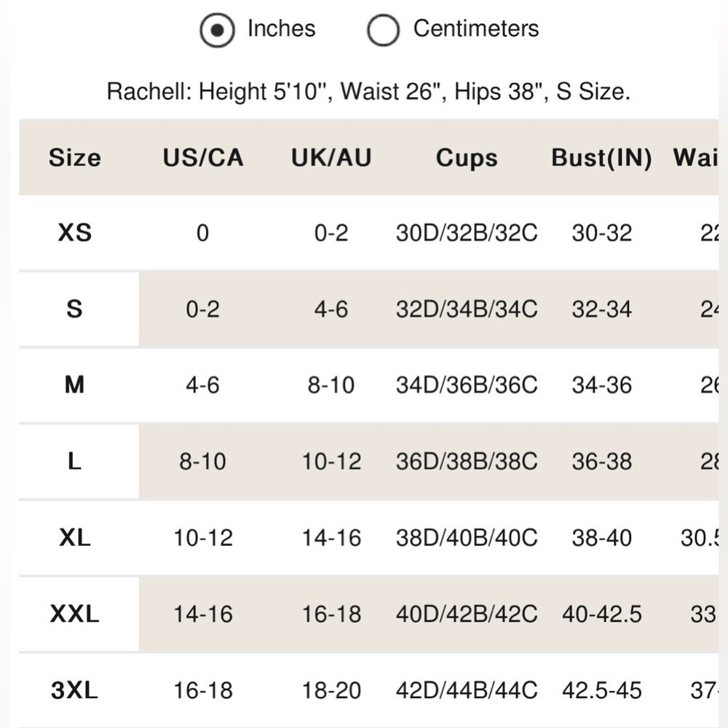
Task: Click the Cups column header
Action: (467, 158)
